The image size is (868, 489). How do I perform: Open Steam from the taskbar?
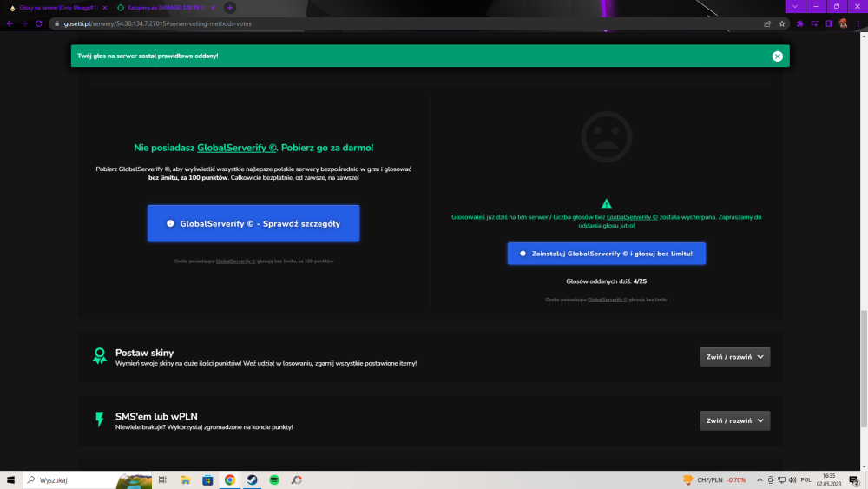click(x=252, y=479)
